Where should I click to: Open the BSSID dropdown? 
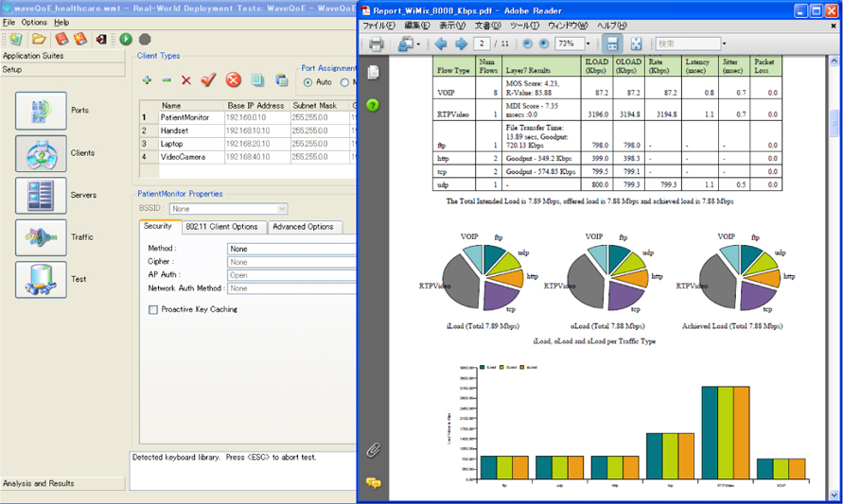[x=229, y=208]
